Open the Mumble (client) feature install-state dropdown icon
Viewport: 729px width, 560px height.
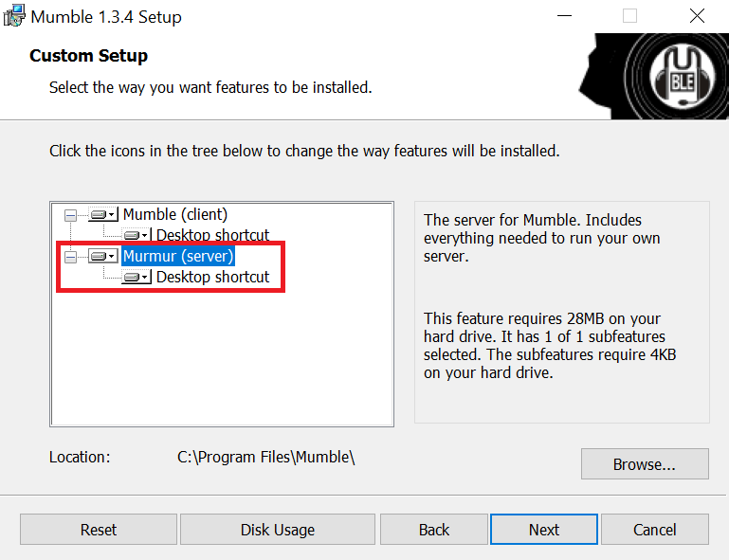click(103, 214)
